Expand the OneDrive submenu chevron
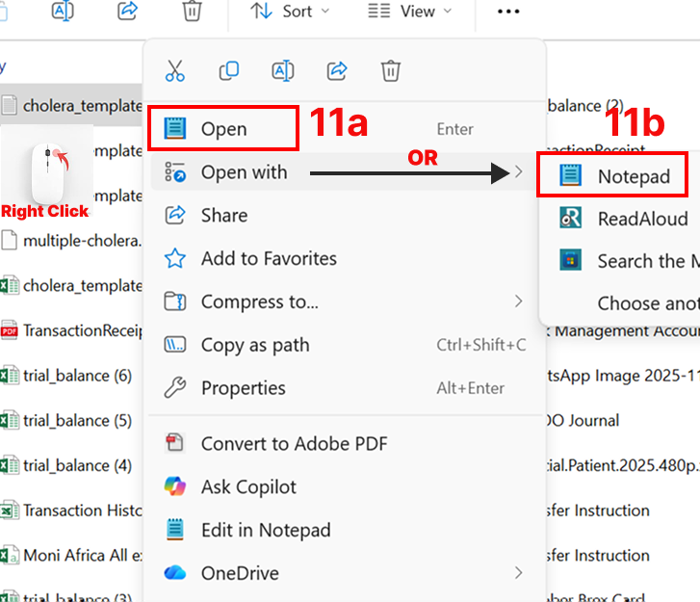The width and height of the screenshot is (700, 602). click(518, 572)
